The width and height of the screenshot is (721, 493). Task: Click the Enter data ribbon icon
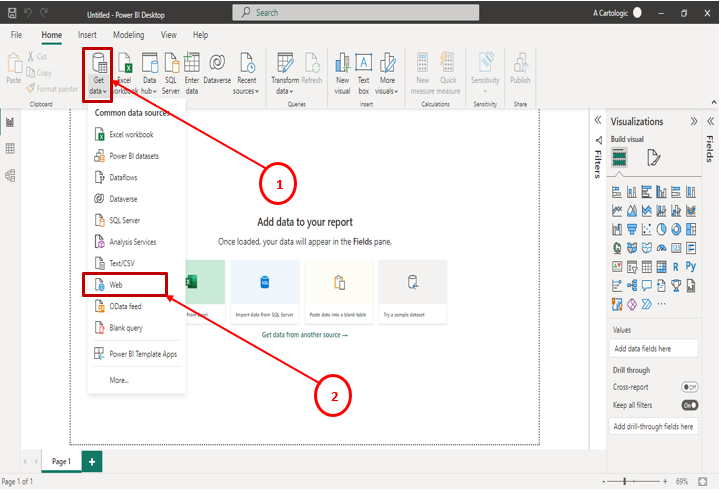point(192,74)
